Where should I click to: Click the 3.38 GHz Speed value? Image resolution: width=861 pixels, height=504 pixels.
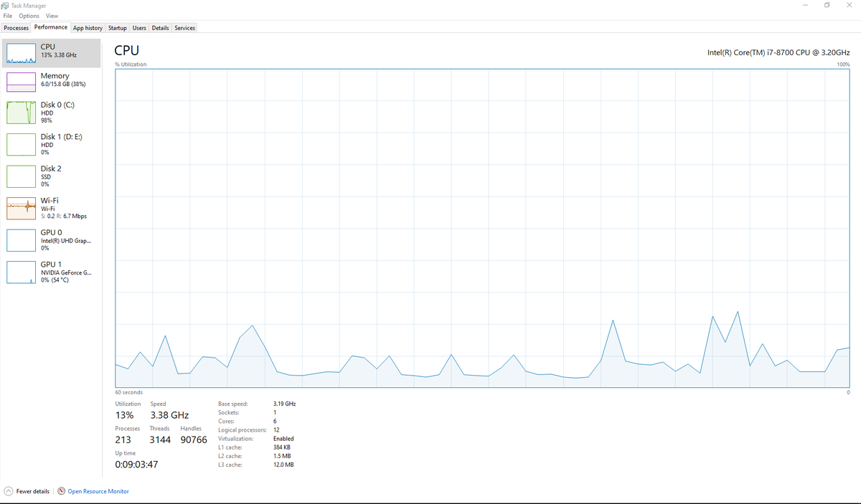[169, 415]
